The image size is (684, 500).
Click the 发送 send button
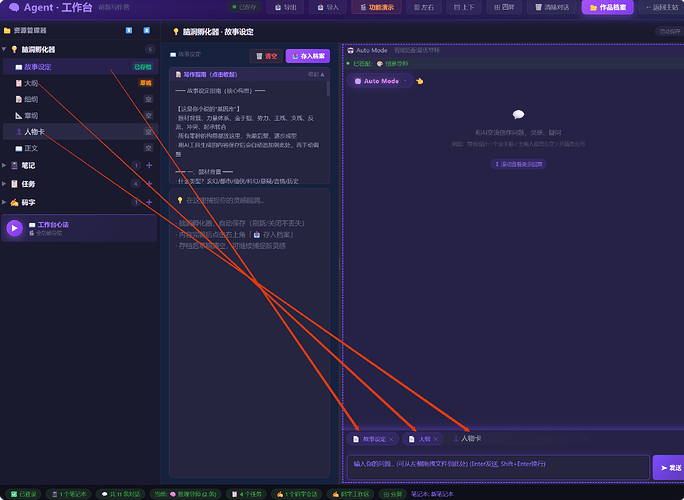click(669, 468)
